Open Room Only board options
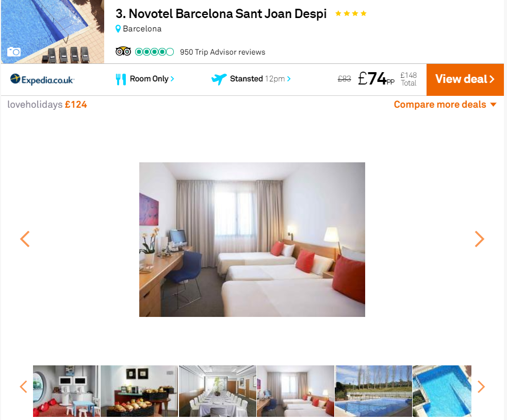 [x=152, y=79]
